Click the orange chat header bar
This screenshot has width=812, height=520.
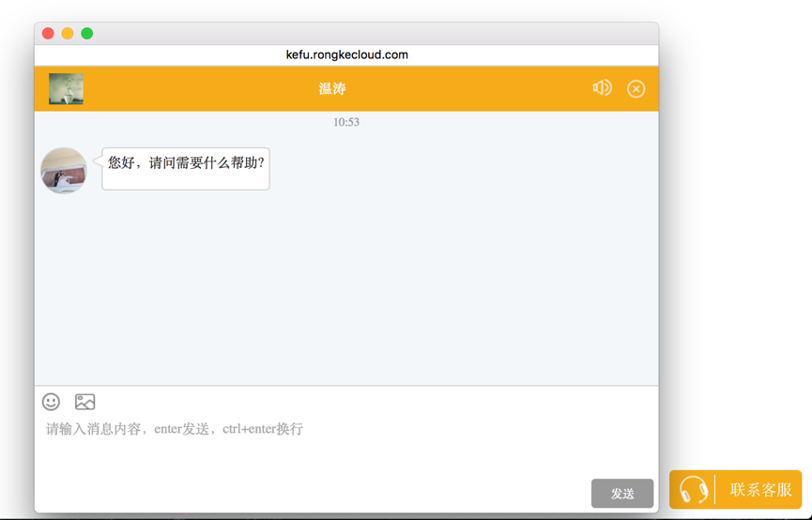coord(469,88)
